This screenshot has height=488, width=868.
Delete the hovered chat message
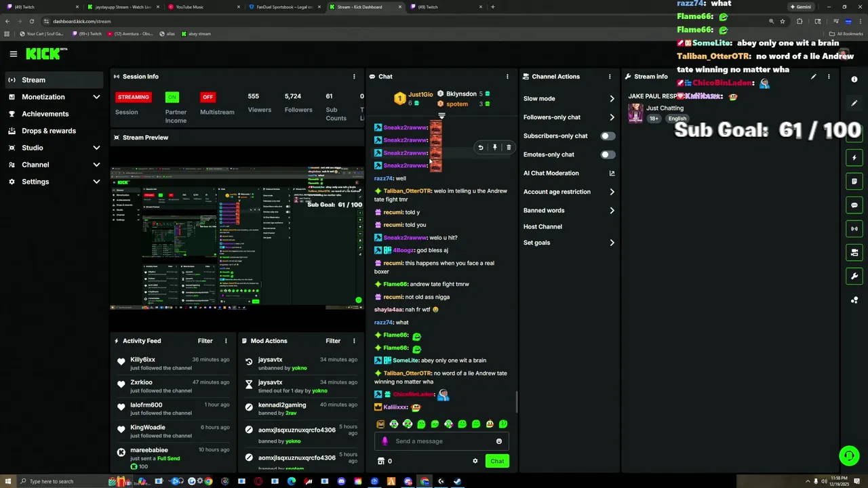(x=509, y=147)
